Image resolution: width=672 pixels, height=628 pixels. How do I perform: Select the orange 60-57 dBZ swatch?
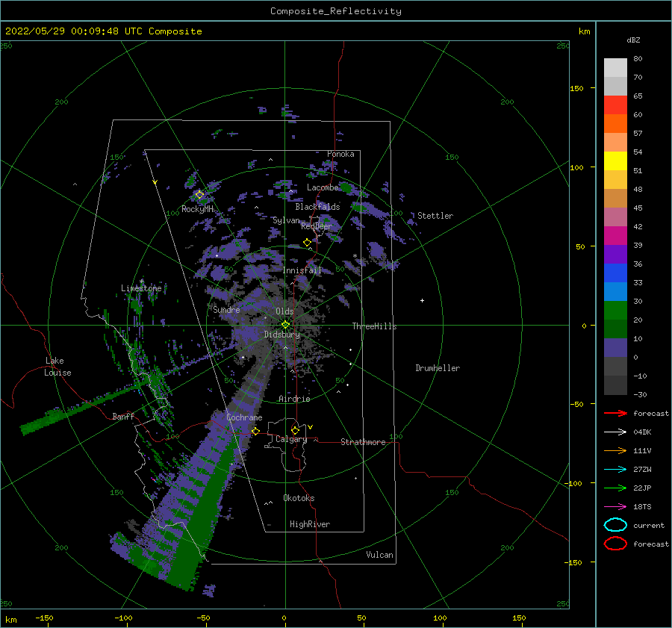click(x=615, y=124)
